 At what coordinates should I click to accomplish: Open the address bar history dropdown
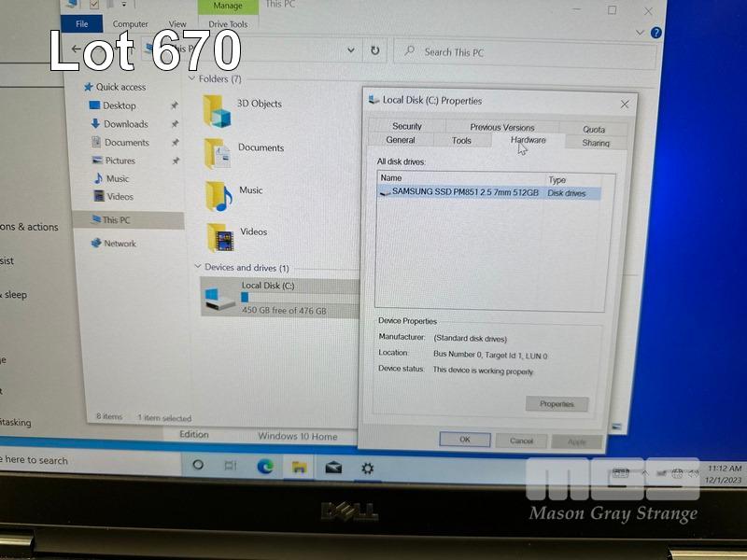(x=350, y=51)
